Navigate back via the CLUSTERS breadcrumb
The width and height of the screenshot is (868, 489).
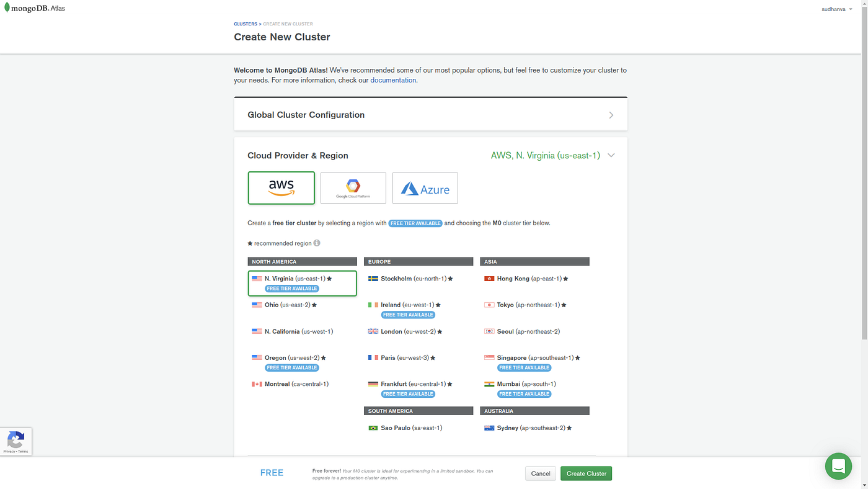tap(245, 23)
